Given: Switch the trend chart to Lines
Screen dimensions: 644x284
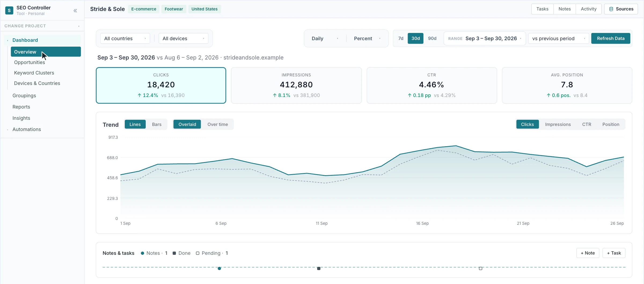Looking at the screenshot, I should (135, 124).
